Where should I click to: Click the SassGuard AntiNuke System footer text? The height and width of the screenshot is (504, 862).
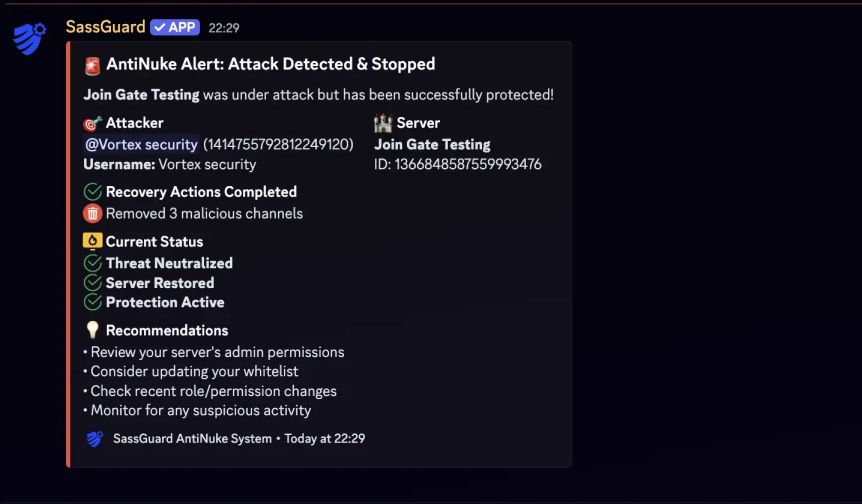coord(192,438)
